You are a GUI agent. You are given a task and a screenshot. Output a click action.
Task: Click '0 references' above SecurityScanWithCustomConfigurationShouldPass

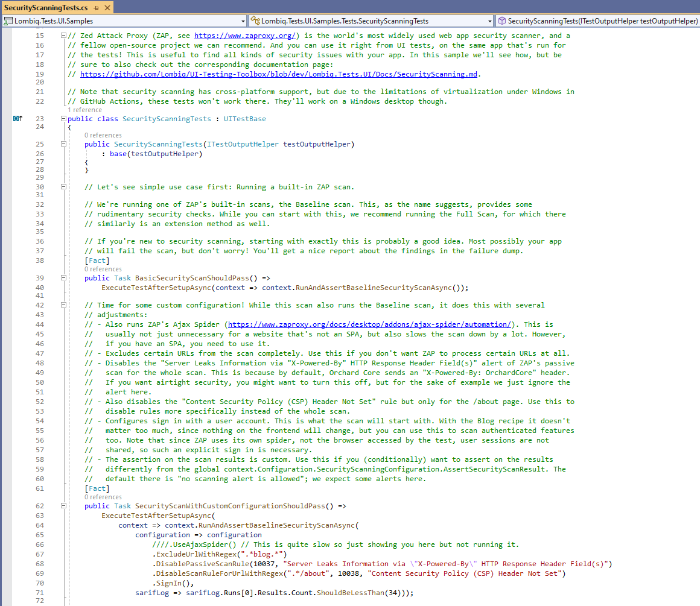tap(103, 497)
